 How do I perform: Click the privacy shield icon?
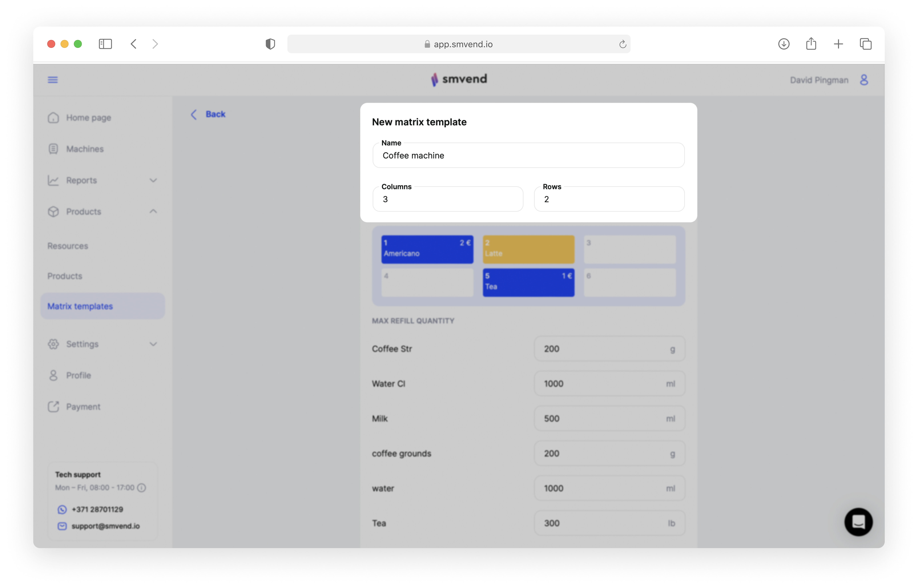pyautogui.click(x=270, y=44)
